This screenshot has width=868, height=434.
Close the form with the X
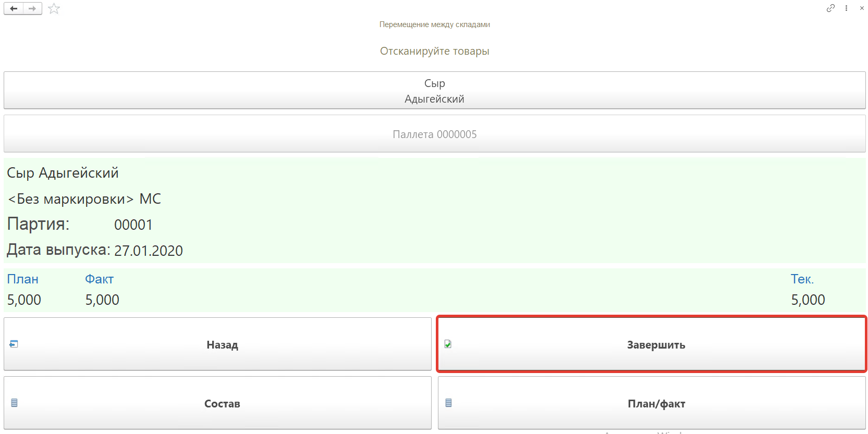tap(862, 8)
